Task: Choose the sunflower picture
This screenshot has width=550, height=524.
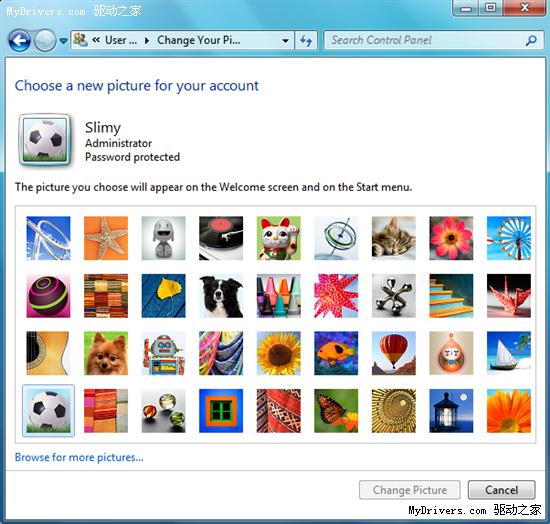Action: pos(279,353)
